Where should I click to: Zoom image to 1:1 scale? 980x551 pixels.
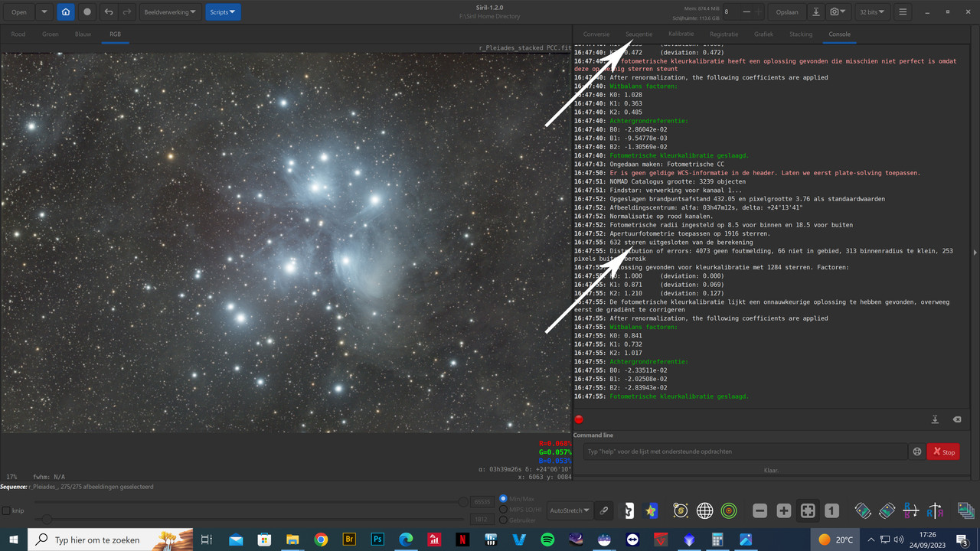[x=831, y=510]
